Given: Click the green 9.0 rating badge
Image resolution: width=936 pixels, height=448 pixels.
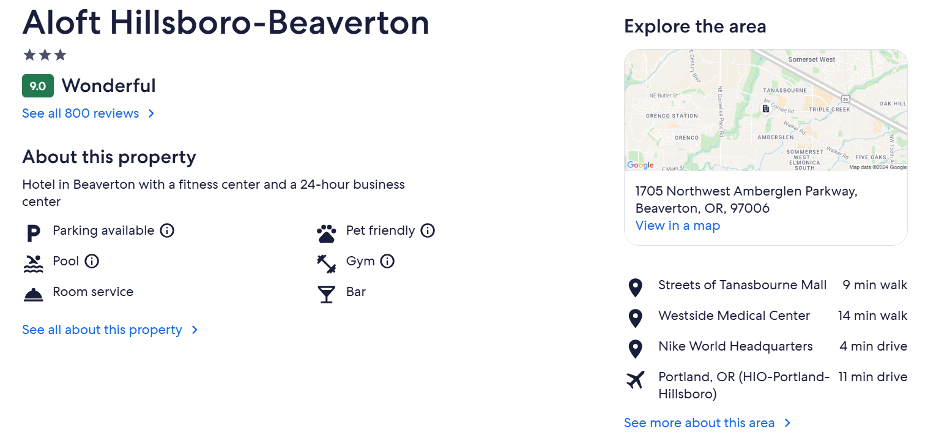Looking at the screenshot, I should click(38, 86).
